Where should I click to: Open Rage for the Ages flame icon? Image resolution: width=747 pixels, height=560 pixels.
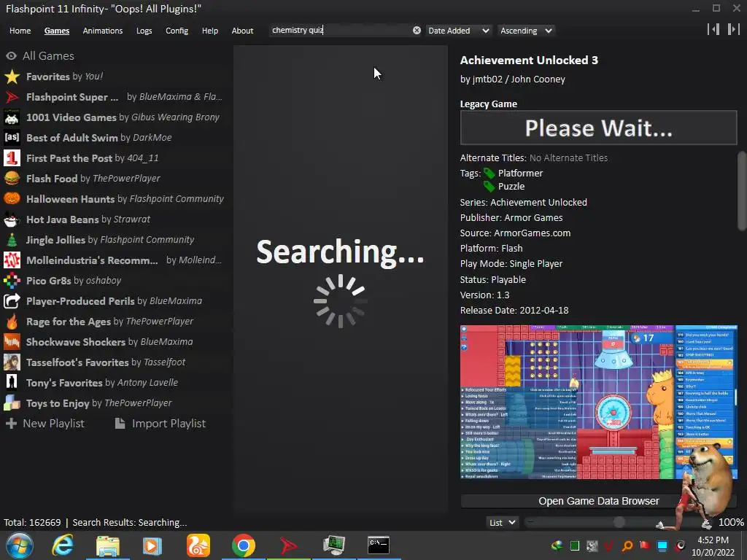[x=12, y=322]
